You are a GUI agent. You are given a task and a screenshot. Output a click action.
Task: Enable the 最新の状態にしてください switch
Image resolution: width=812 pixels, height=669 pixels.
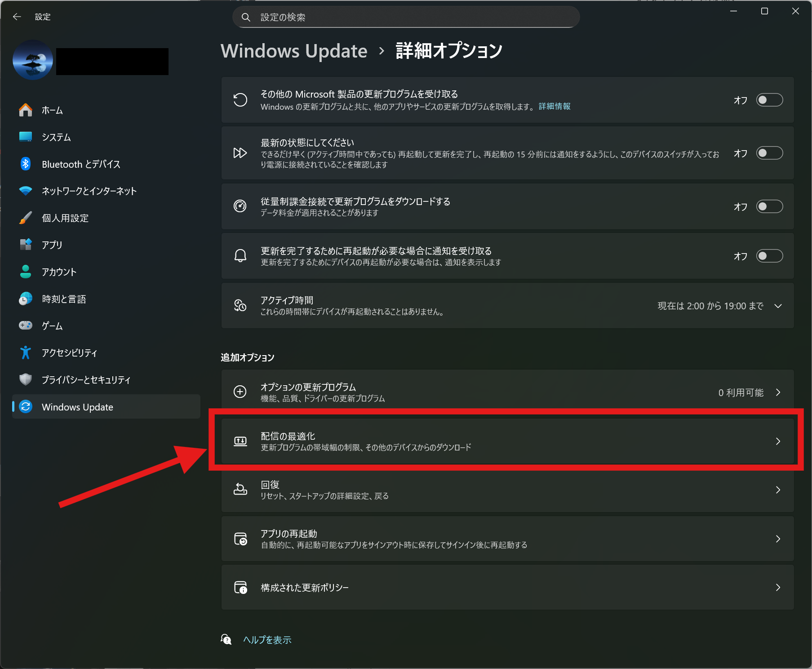tap(769, 153)
